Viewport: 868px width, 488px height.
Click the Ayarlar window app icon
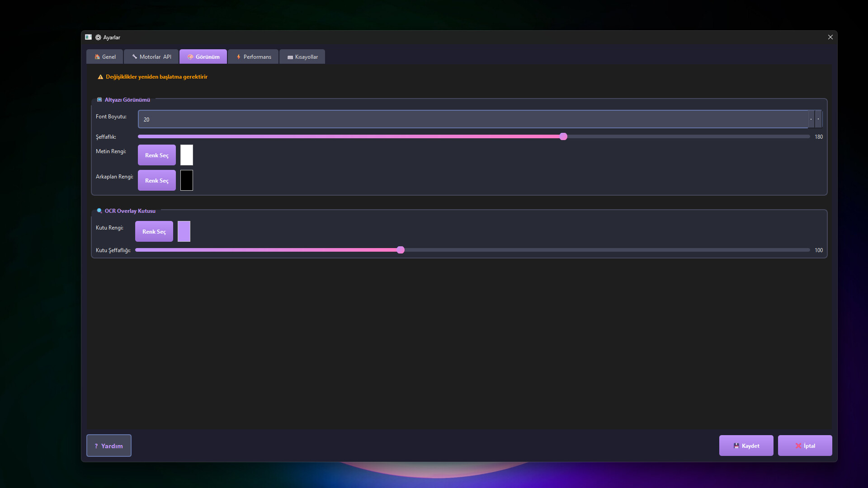89,37
